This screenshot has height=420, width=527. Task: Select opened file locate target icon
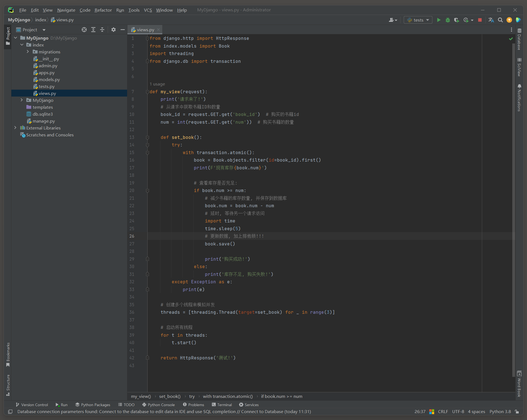click(x=84, y=30)
